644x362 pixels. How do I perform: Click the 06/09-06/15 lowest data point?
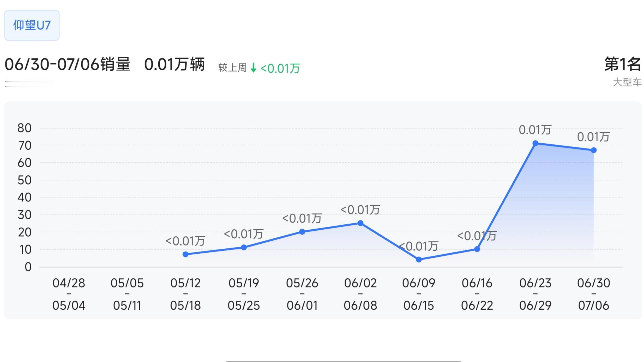(x=419, y=260)
